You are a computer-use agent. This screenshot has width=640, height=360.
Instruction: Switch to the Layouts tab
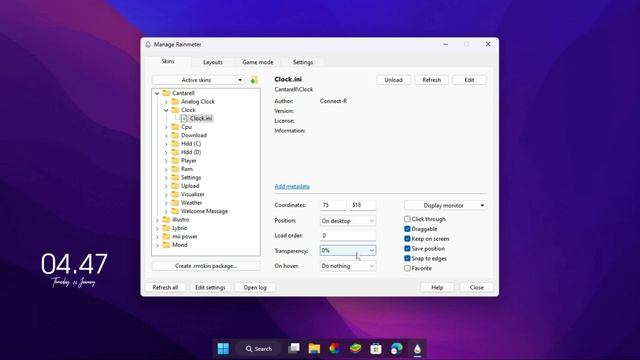pos(213,62)
